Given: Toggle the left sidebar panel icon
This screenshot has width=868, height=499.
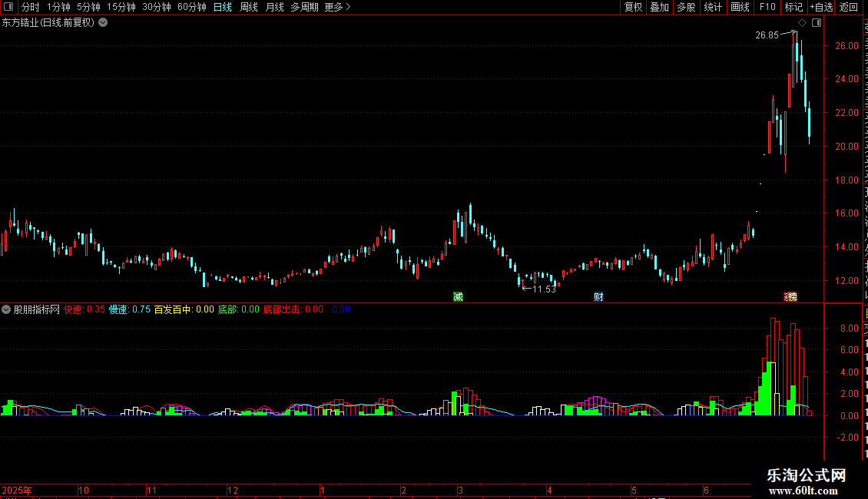Looking at the screenshot, I should (x=8, y=7).
